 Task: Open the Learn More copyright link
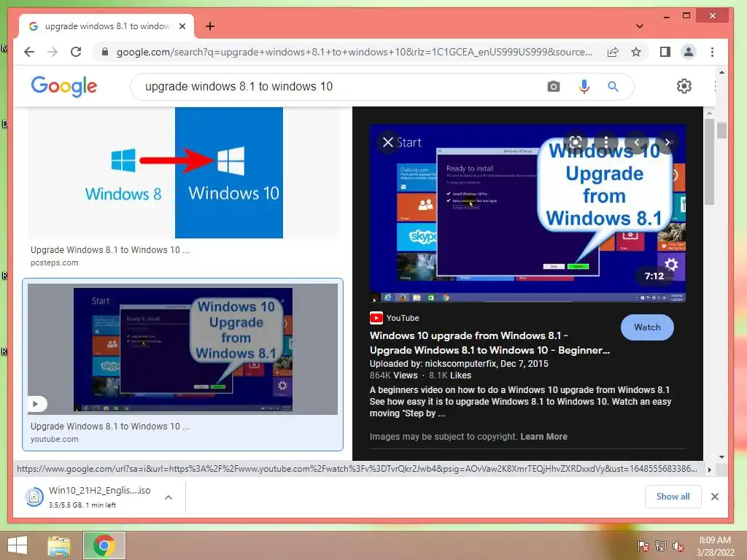click(543, 436)
